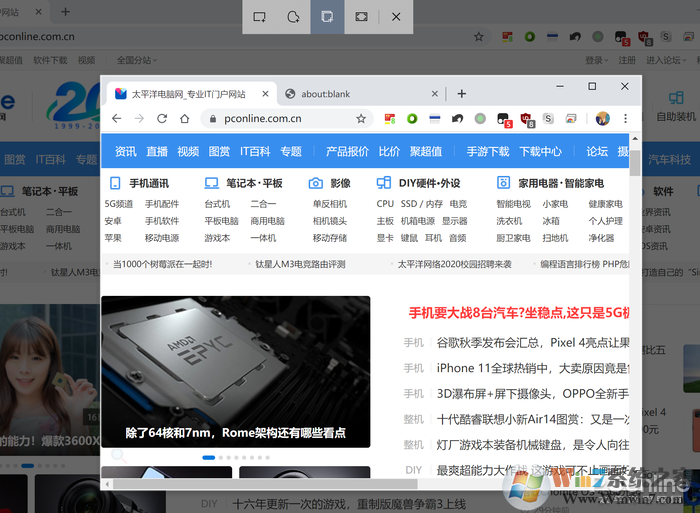This screenshot has width=700, height=513.
Task: Select window snip mode
Action: coord(327,17)
